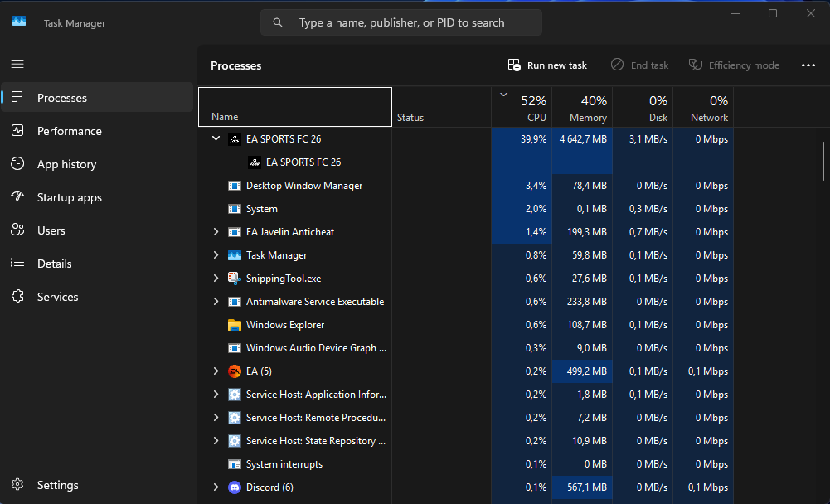The width and height of the screenshot is (830, 504).
Task: Click the Processes sidebar icon
Action: [17, 98]
